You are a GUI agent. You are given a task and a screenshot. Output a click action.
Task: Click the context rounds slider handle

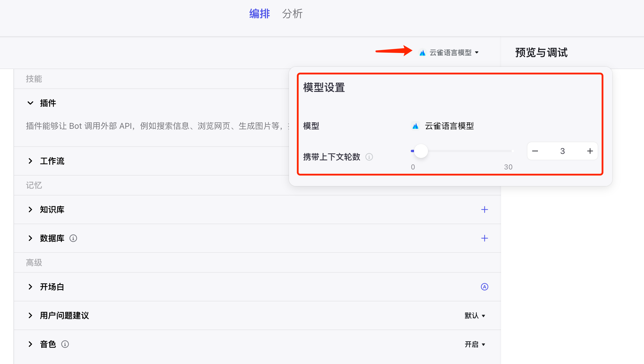(421, 151)
